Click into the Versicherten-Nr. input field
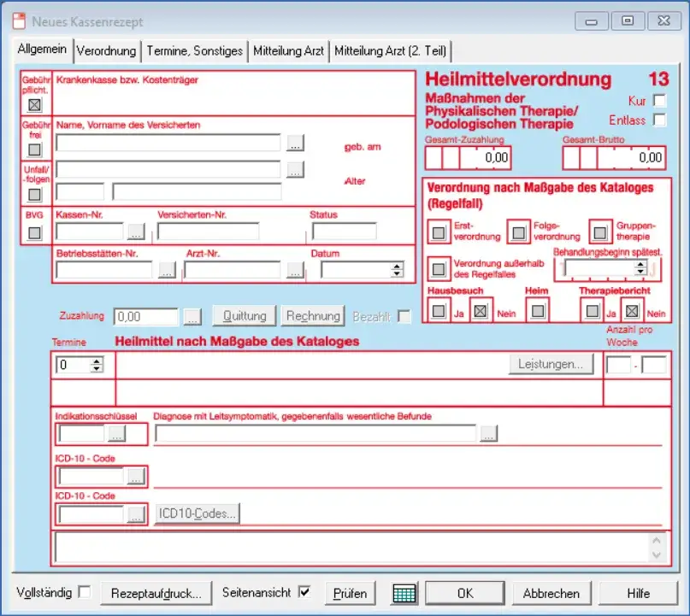The width and height of the screenshot is (690, 616). (x=208, y=232)
